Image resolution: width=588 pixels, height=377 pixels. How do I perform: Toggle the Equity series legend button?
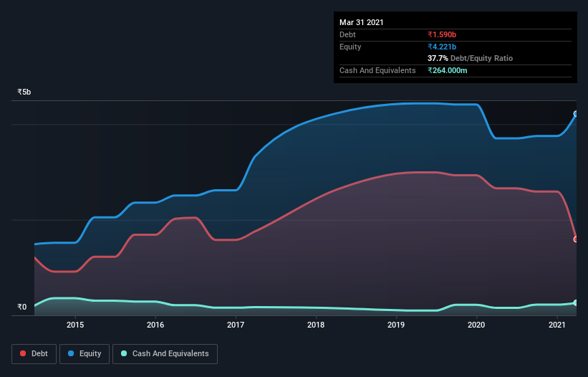pyautogui.click(x=85, y=354)
